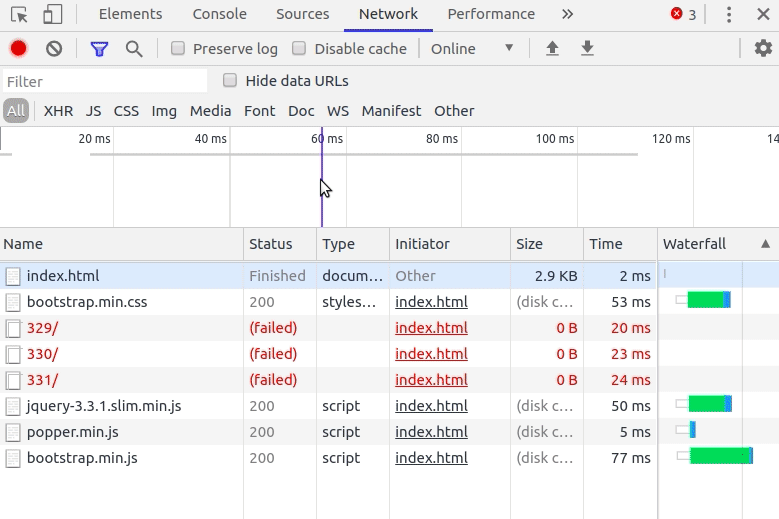Open index.html initiator link for bootstrap.min.css
This screenshot has height=519, width=779.
tap(431, 302)
